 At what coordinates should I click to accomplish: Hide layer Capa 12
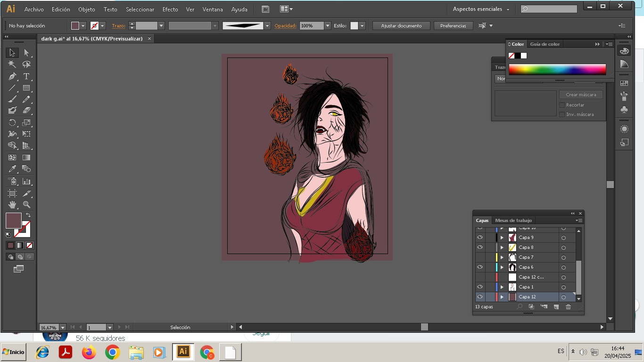tap(480, 297)
